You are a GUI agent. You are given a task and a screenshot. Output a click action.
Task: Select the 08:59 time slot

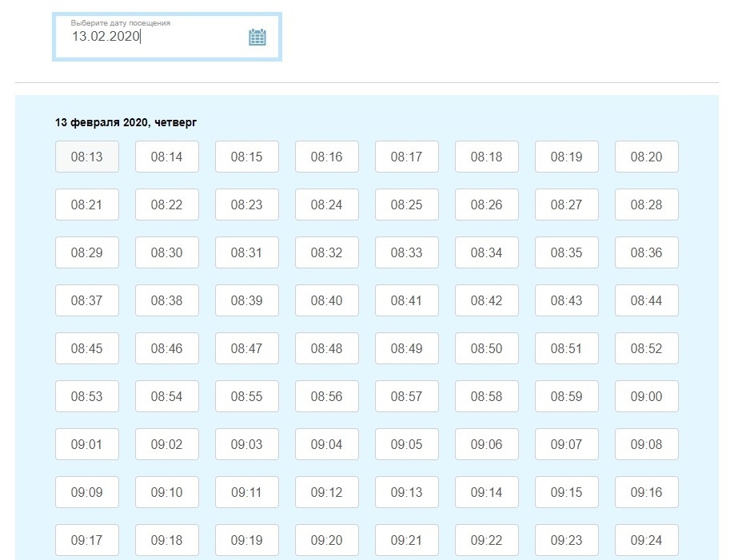click(567, 396)
